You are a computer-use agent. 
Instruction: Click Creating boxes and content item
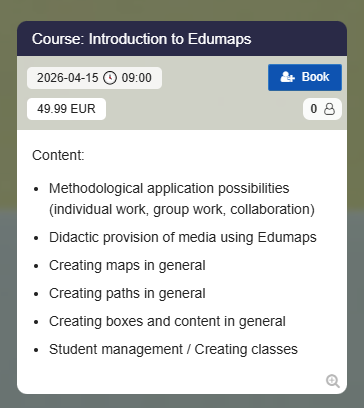click(x=167, y=322)
